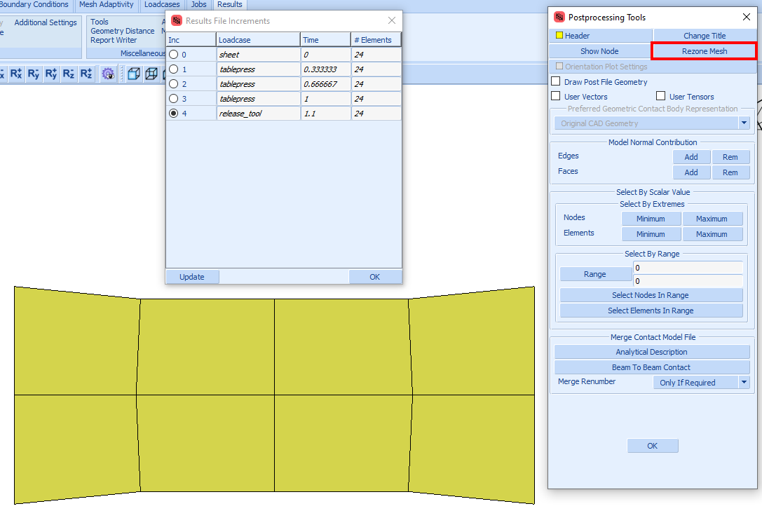Click 'sheet' loadcase cell
762x532 pixels.
click(x=258, y=55)
